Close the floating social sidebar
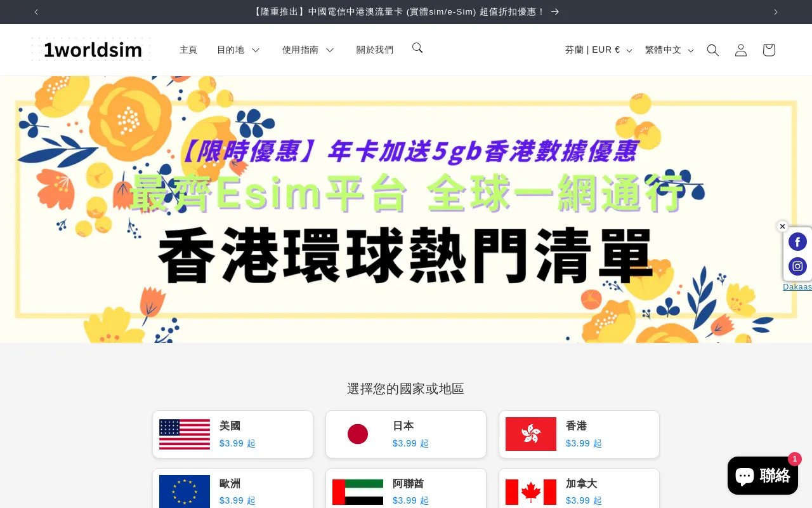The height and width of the screenshot is (508, 812). pyautogui.click(x=782, y=227)
